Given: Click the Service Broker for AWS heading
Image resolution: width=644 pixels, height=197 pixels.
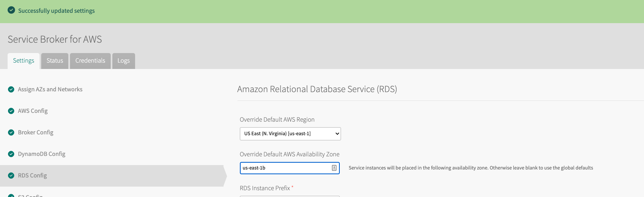Looking at the screenshot, I should [x=55, y=39].
